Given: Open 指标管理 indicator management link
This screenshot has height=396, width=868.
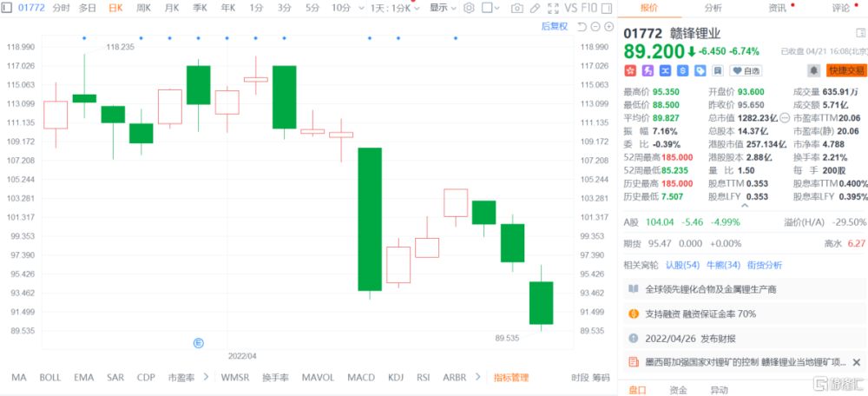Looking at the screenshot, I should (511, 378).
